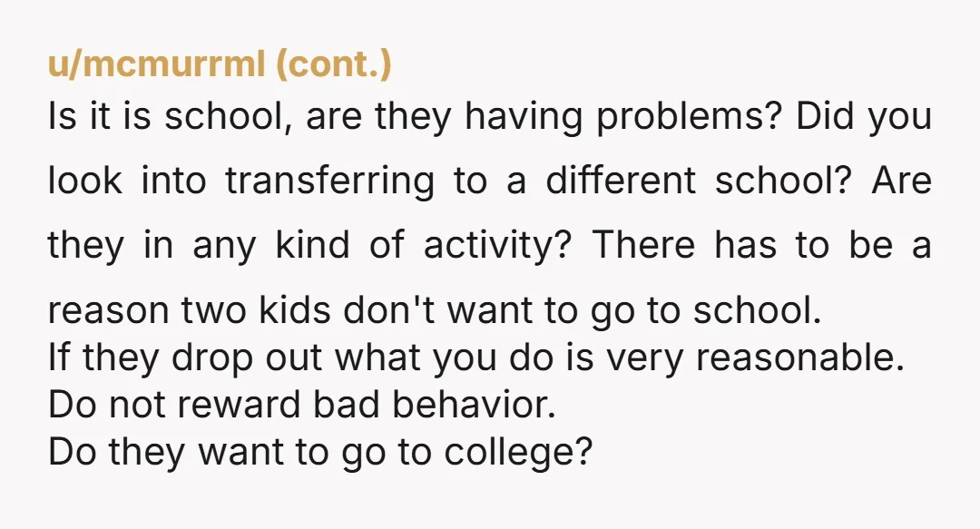The image size is (980, 529).
Task: Click the (cont.) label after the username
Action: 333,64
